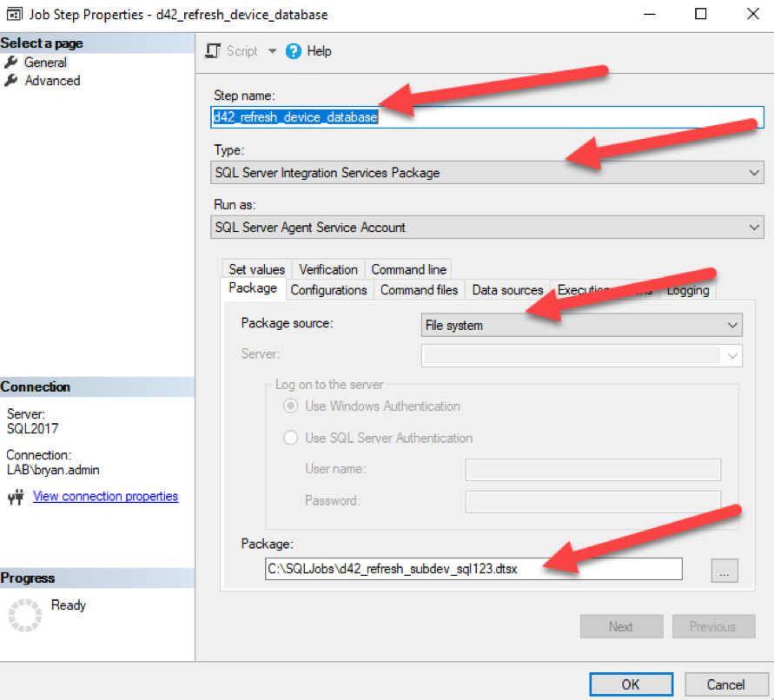Open the Command line tab

[x=408, y=269]
